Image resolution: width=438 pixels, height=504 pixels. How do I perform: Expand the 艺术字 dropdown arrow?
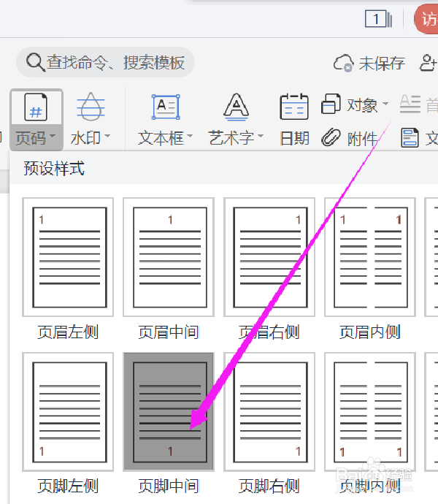coord(261,136)
